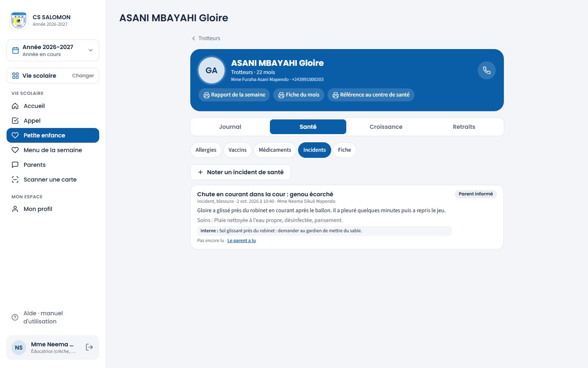Click printer icon on Référence au centre de santé
Viewport: 588px width, 368px height.
coord(336,95)
